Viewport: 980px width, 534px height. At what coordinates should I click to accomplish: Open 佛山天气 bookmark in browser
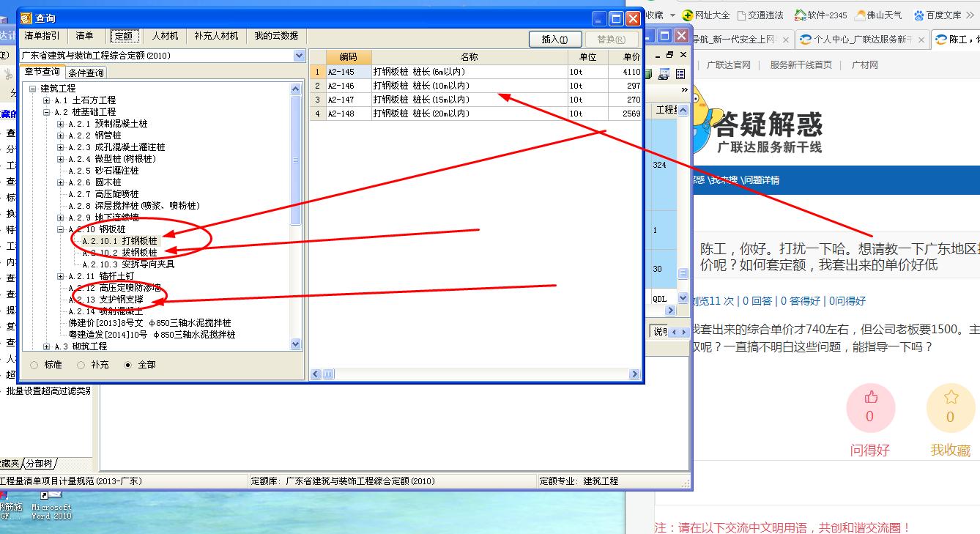[x=878, y=15]
